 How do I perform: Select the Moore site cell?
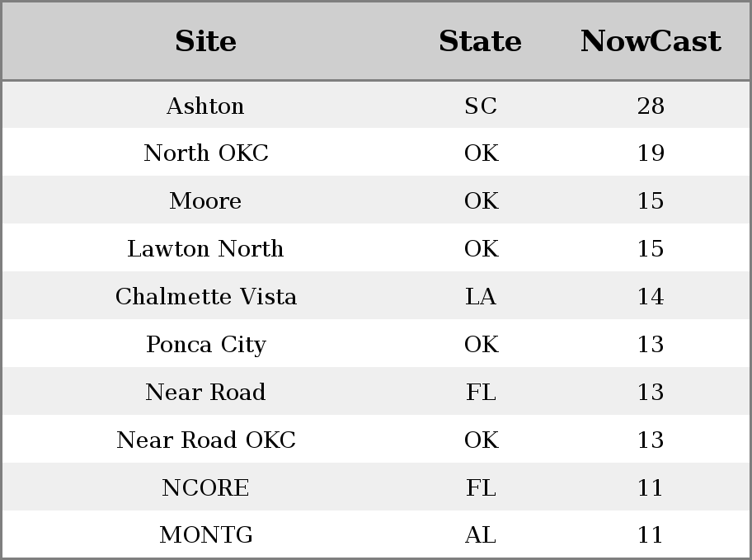click(x=205, y=200)
